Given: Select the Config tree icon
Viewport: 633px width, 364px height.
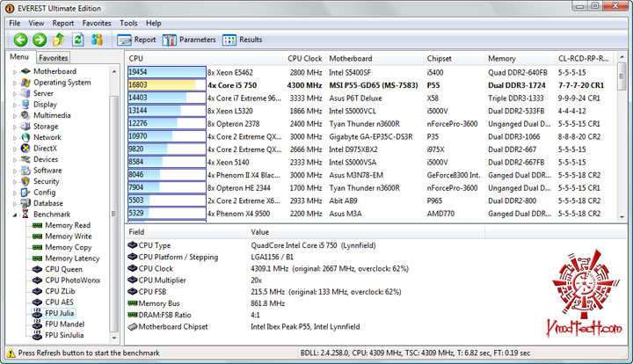Looking at the screenshot, I should point(25,192).
